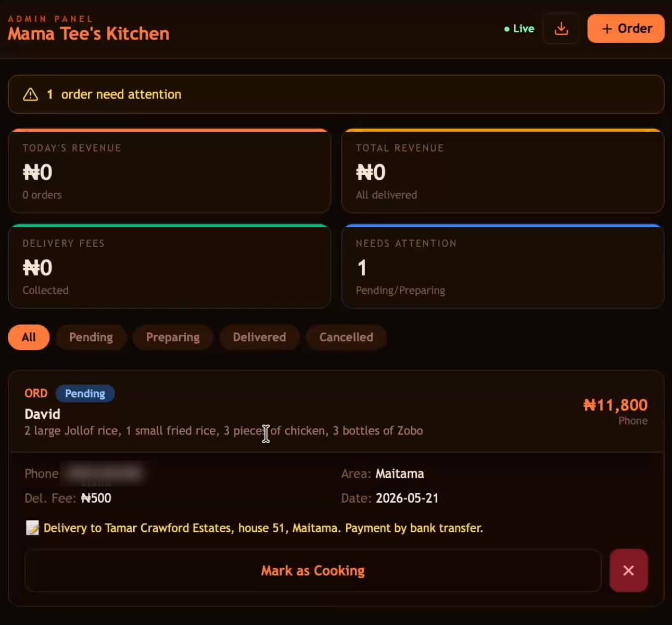Click the ADMIN PANEL header label
672x625 pixels.
50,19
